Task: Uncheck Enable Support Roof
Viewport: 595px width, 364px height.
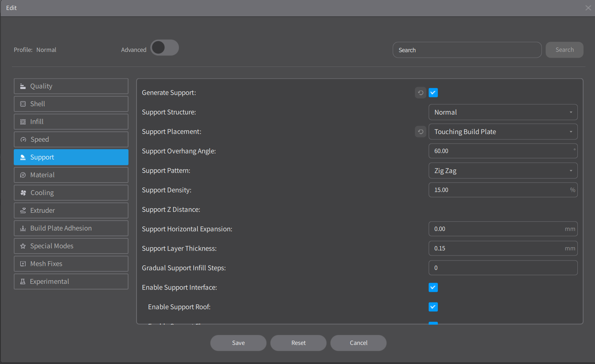Action: [x=433, y=307]
